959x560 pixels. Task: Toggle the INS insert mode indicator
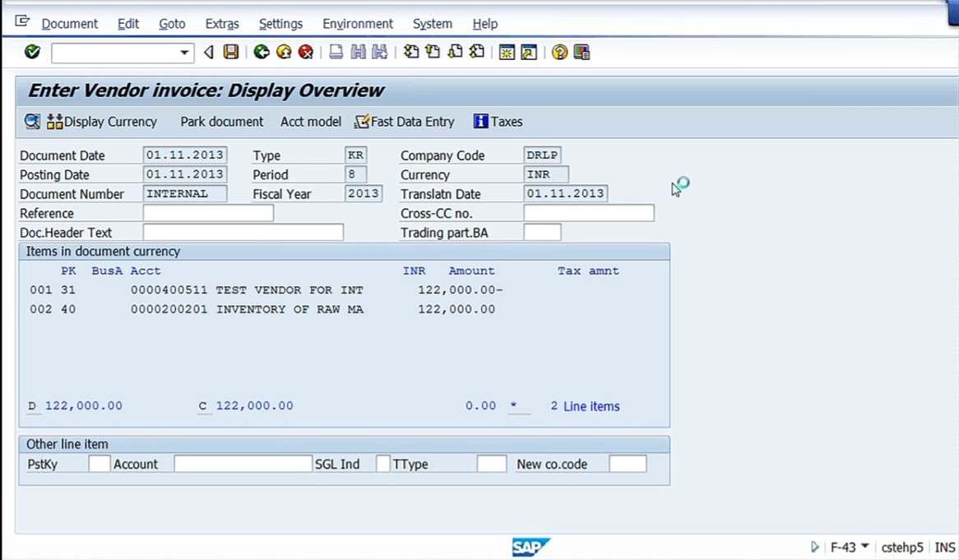[x=945, y=547]
